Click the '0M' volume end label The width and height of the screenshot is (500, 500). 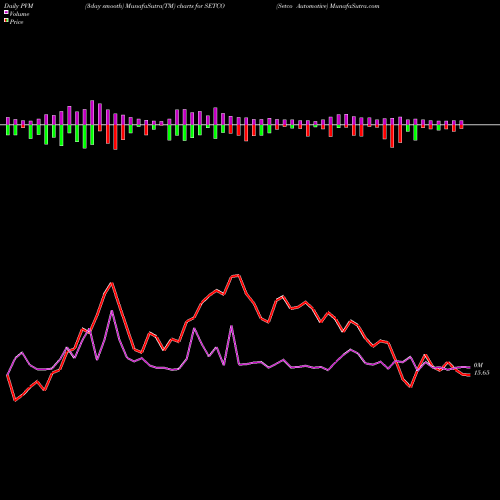click(x=478, y=365)
